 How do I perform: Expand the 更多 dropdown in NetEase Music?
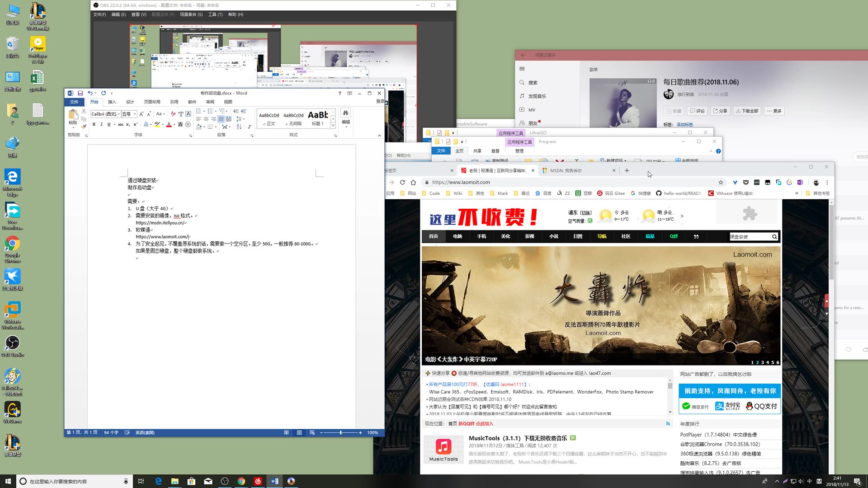pos(774,111)
